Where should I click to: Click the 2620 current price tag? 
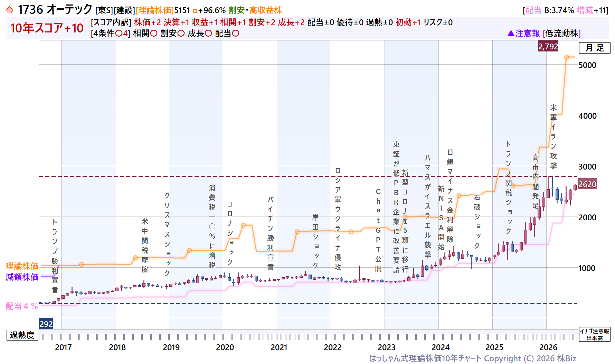point(587,184)
